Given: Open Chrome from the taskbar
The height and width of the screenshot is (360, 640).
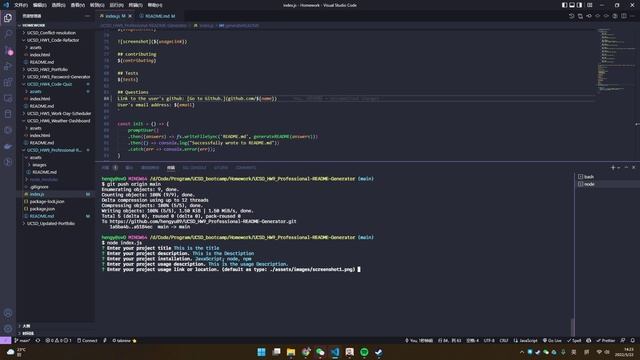Looking at the screenshot, I should tap(306, 352).
